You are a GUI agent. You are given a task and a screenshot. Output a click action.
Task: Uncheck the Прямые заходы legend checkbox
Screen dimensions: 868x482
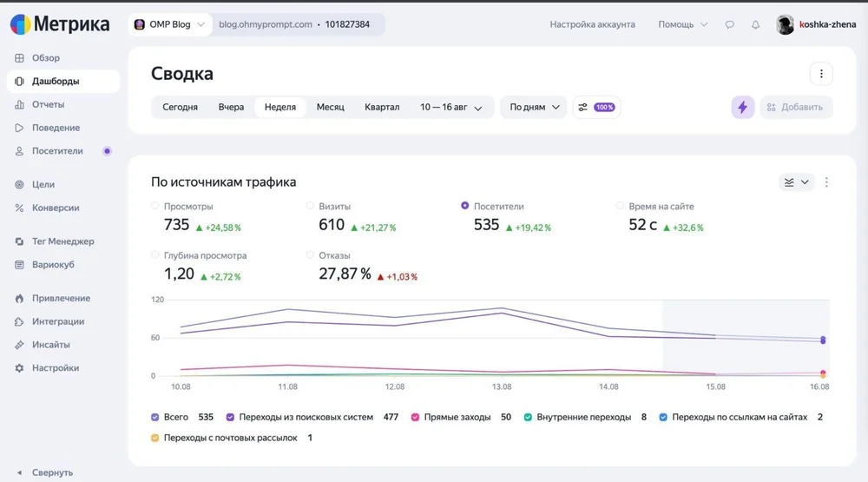pyautogui.click(x=415, y=417)
